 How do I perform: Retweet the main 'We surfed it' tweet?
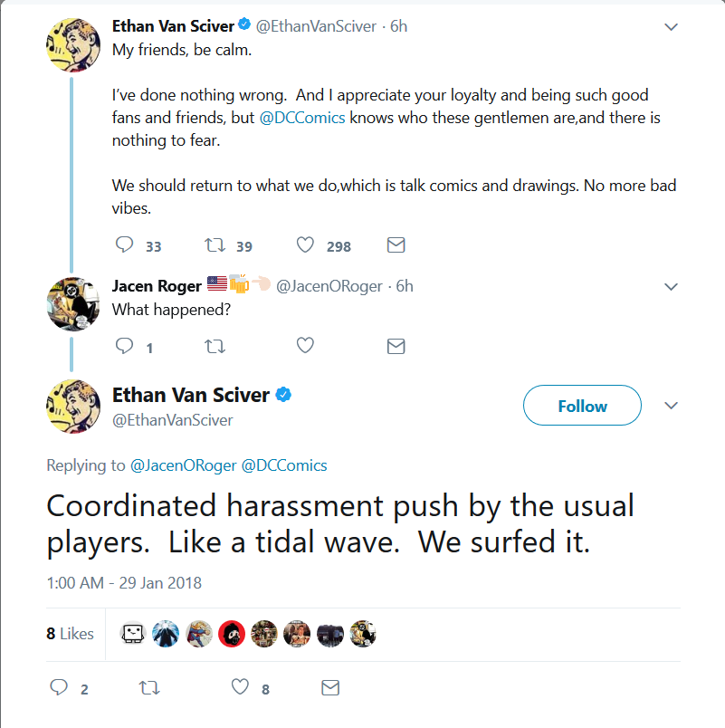149,687
